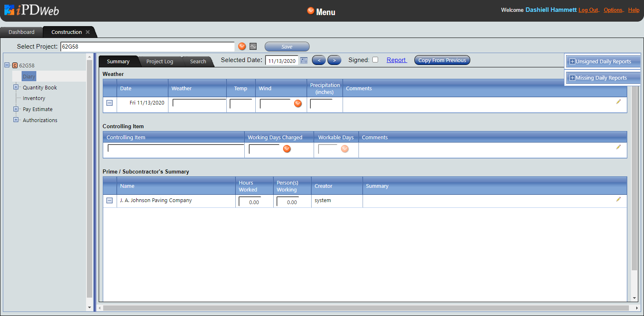Click the Copy From Previous button

click(x=442, y=60)
